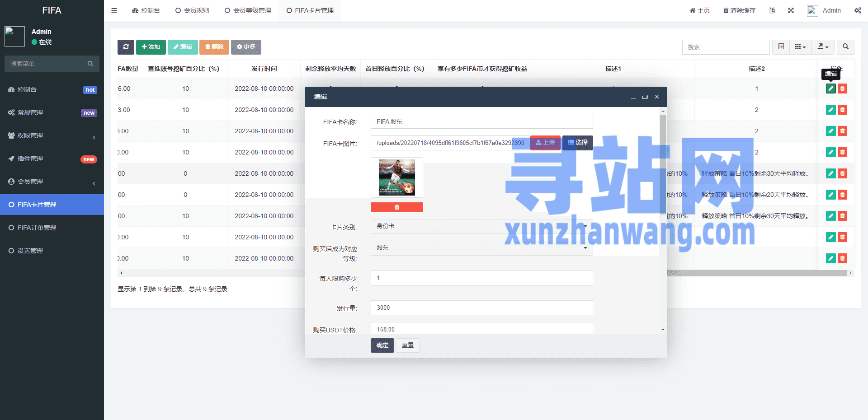868x420 pixels.
Task: Click the dialog vertical scrollbar
Action: click(663, 165)
